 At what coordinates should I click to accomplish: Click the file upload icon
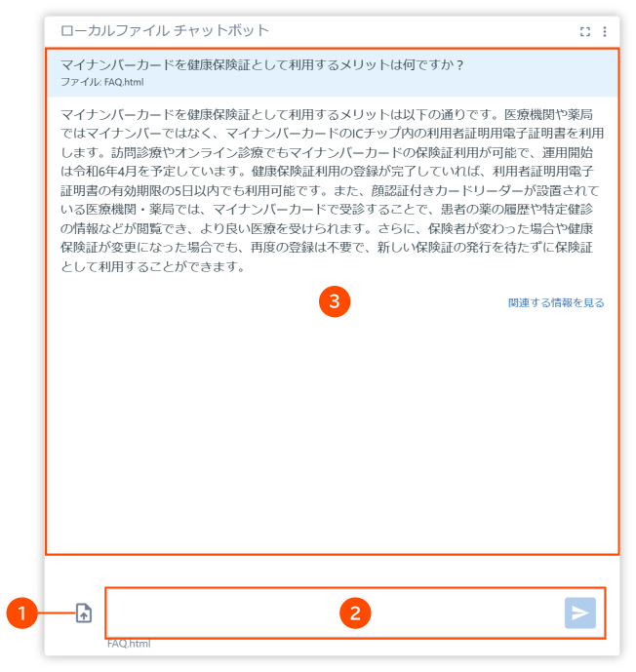pos(84,613)
